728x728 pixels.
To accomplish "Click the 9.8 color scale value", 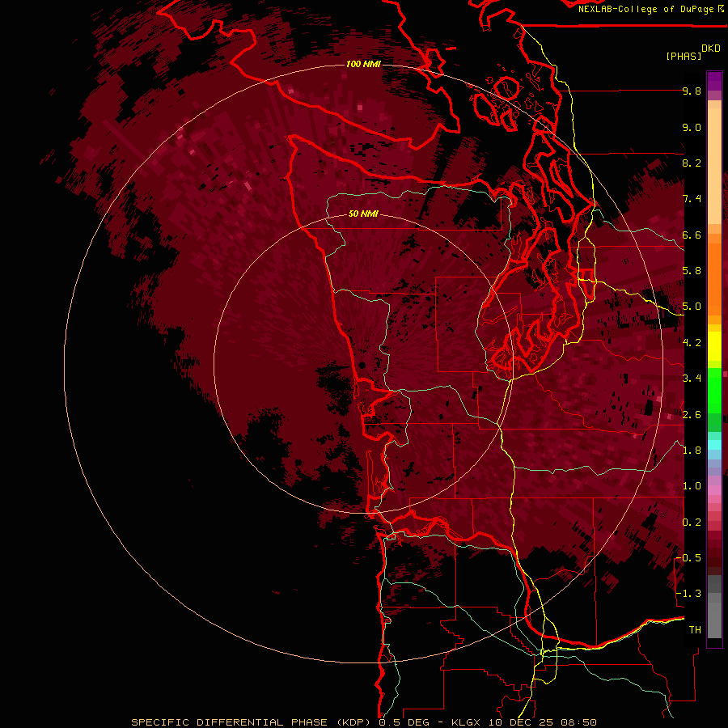I will click(x=692, y=91).
